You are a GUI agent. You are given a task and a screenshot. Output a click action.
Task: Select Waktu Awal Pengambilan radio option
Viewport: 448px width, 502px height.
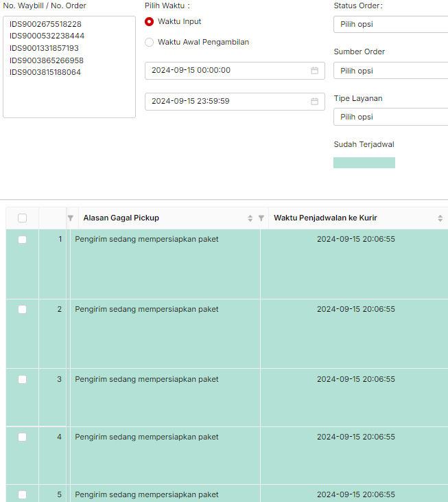(x=149, y=43)
